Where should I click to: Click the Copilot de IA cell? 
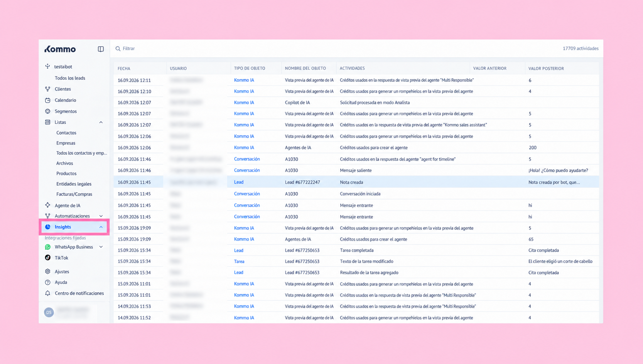297,103
